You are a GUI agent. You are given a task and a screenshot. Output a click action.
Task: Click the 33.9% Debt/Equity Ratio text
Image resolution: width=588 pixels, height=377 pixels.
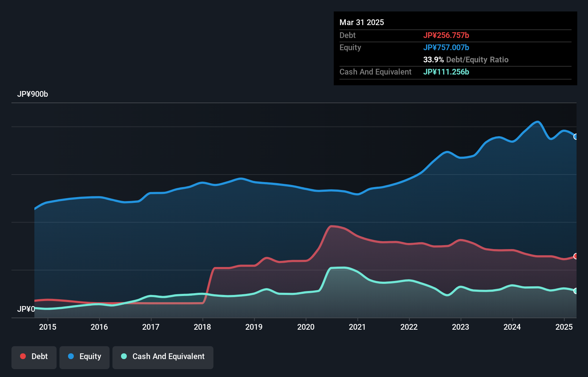[466, 60]
